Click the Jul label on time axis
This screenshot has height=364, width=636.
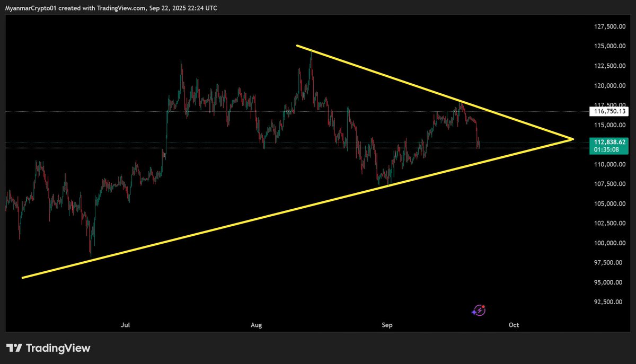pyautogui.click(x=126, y=324)
